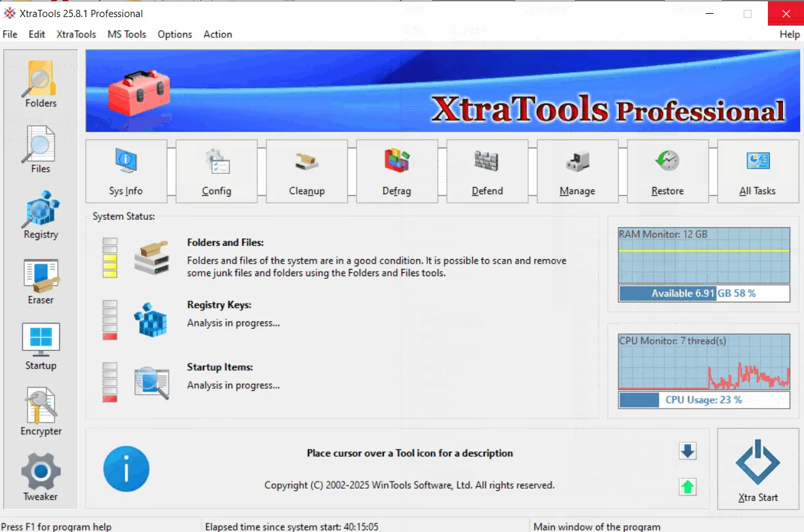
Task: Show All Tasks
Action: (x=757, y=171)
